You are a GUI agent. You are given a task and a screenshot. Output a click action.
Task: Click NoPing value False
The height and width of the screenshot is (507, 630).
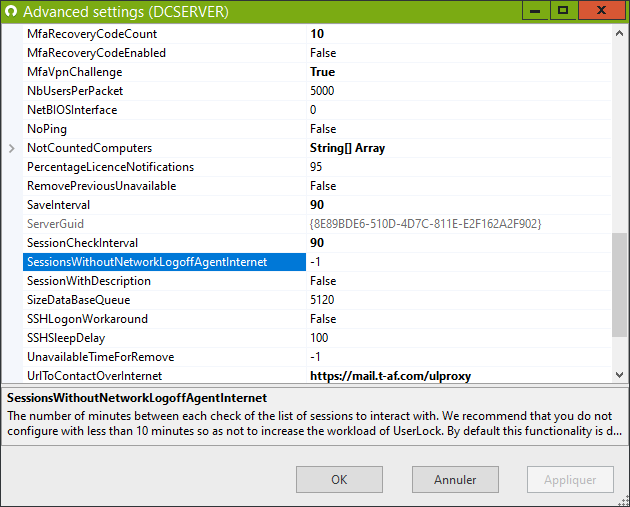(x=459, y=129)
